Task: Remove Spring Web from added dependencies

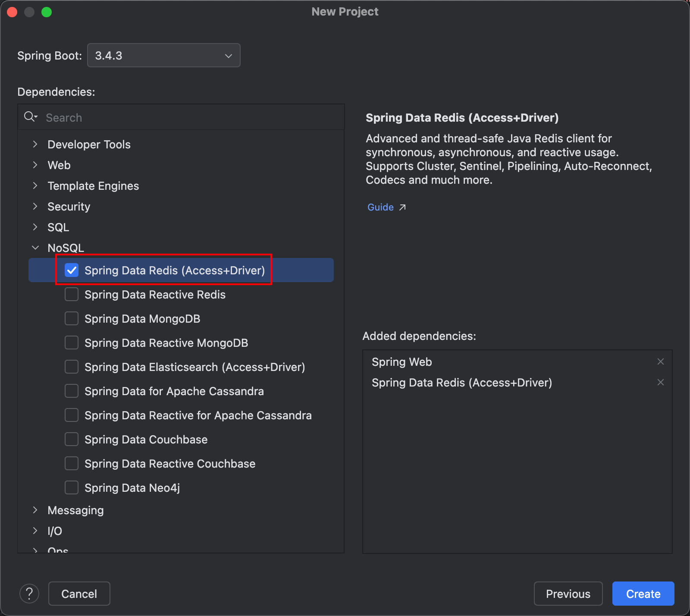Action: click(x=660, y=361)
